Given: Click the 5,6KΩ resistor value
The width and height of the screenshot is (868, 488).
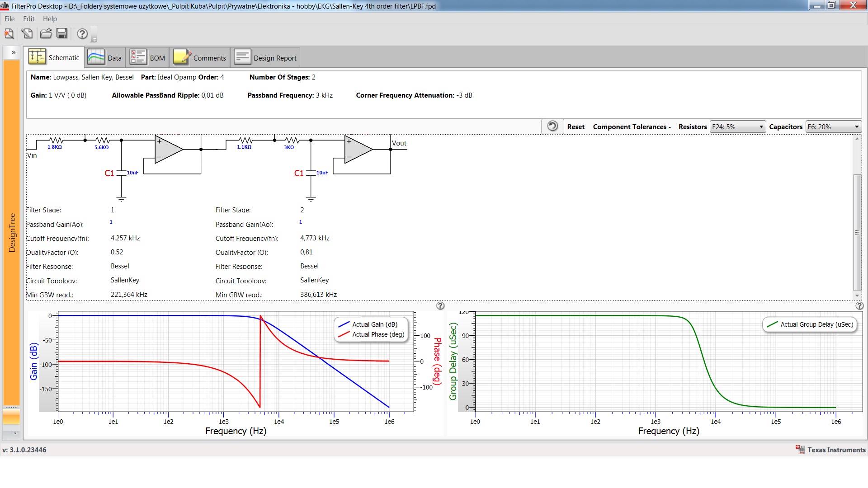Looking at the screenshot, I should (102, 147).
